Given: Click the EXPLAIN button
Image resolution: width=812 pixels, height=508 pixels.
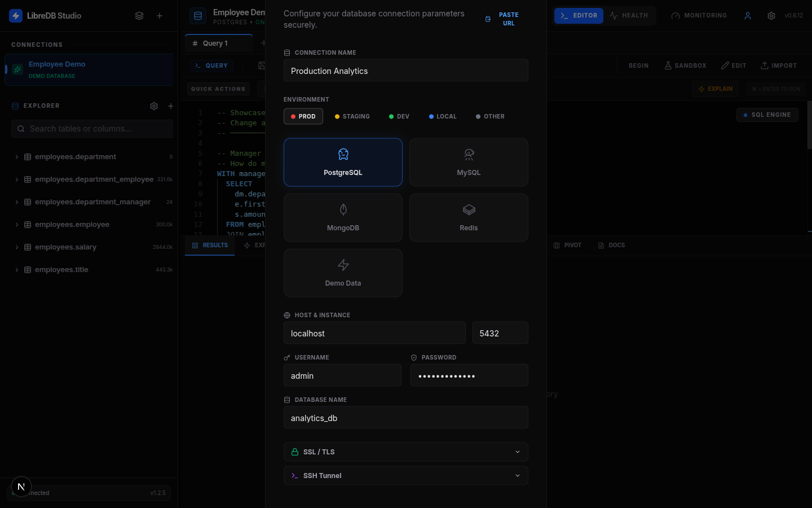Looking at the screenshot, I should tap(715, 89).
